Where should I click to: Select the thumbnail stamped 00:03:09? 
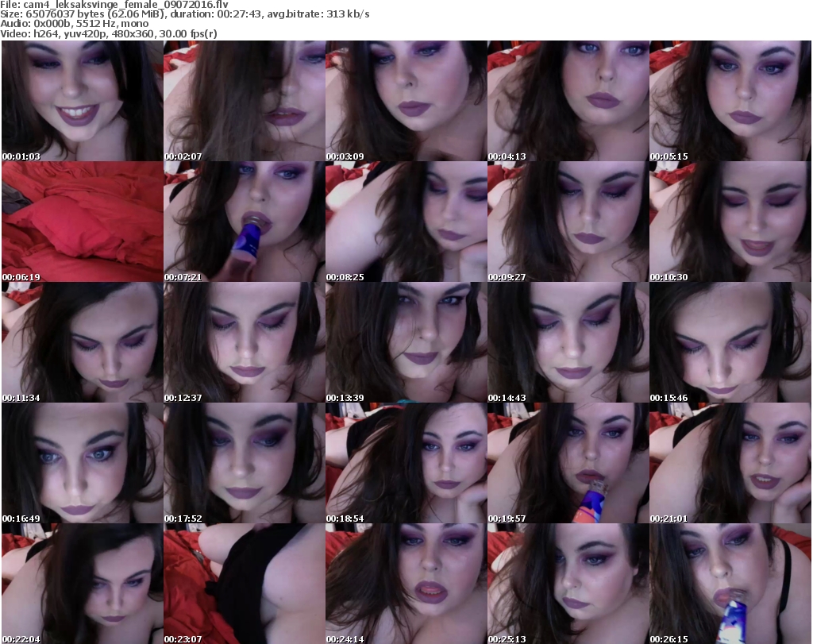pos(406,101)
